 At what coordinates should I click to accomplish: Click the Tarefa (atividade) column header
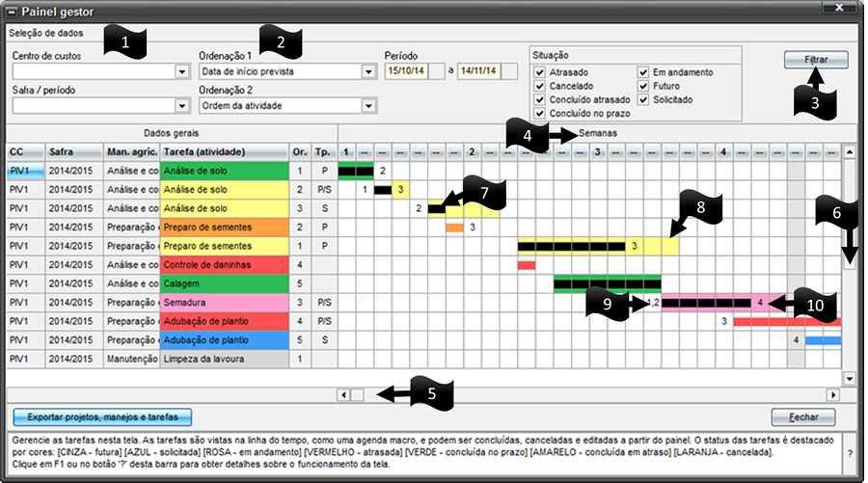[x=223, y=152]
